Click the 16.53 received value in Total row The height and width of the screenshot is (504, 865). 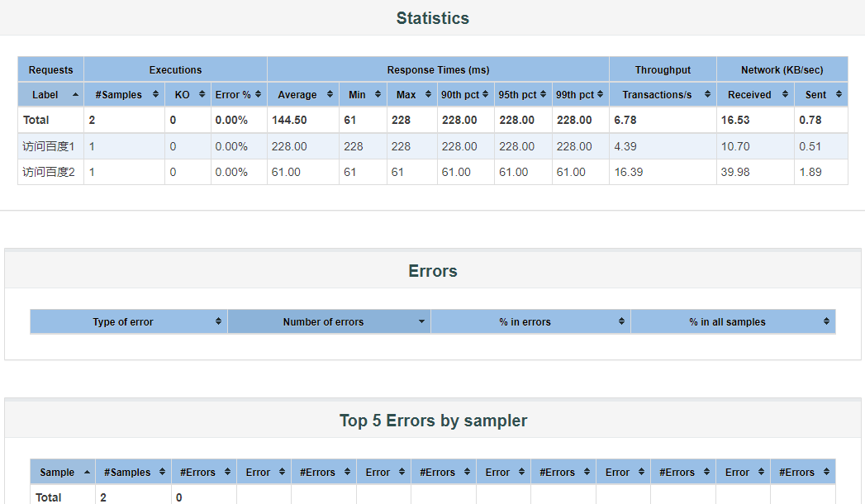click(x=734, y=120)
